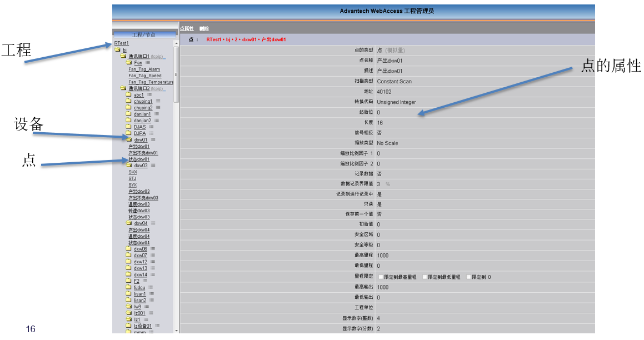Click the Advantech WebAccess title text
This screenshot has height=340, width=644.
[x=387, y=11]
